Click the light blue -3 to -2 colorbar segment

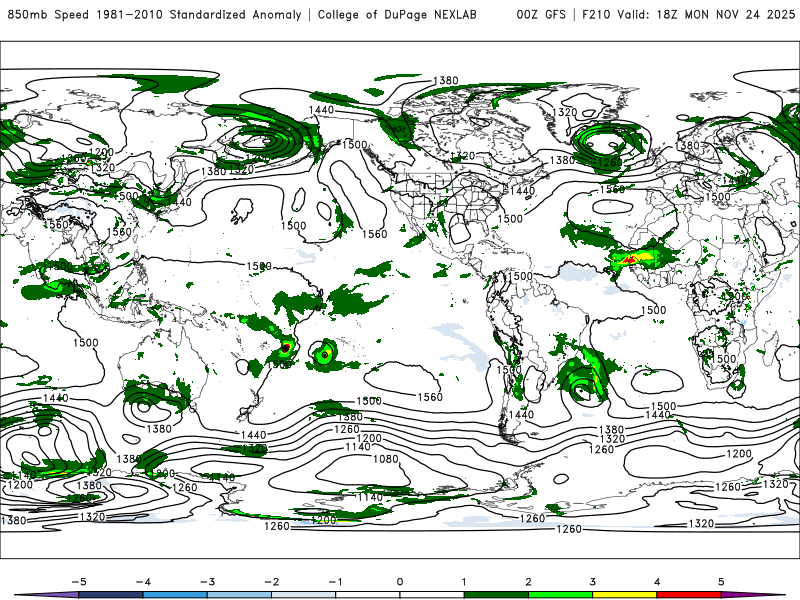[239, 595]
